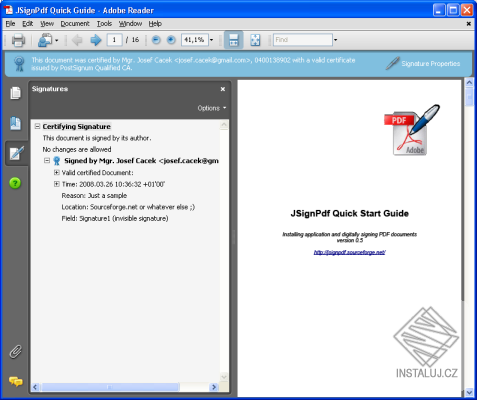Select the Field: Signature1 row
Viewport: 477px width, 400px height.
[115, 219]
